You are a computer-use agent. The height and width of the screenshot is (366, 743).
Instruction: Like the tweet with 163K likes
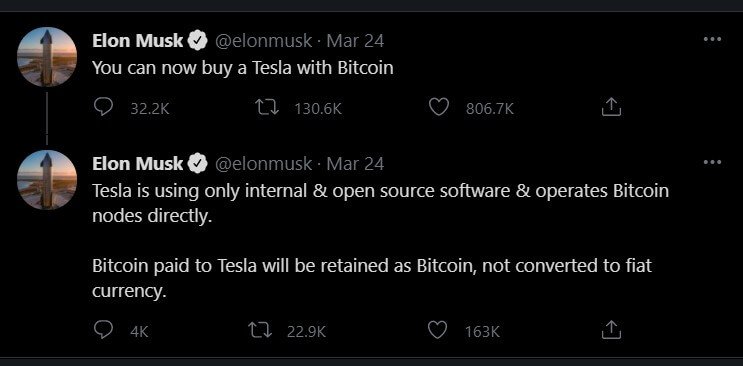point(437,330)
